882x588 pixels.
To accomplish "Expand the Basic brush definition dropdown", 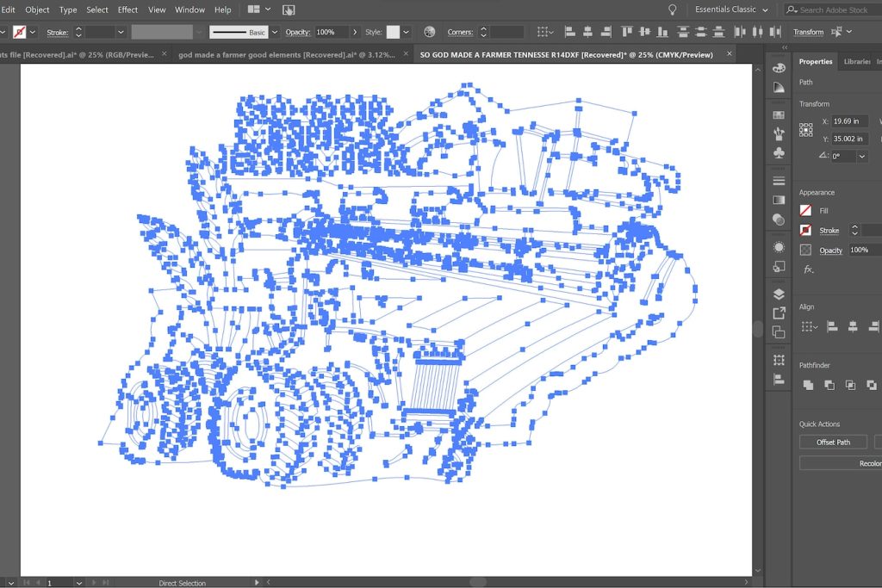I will (275, 32).
